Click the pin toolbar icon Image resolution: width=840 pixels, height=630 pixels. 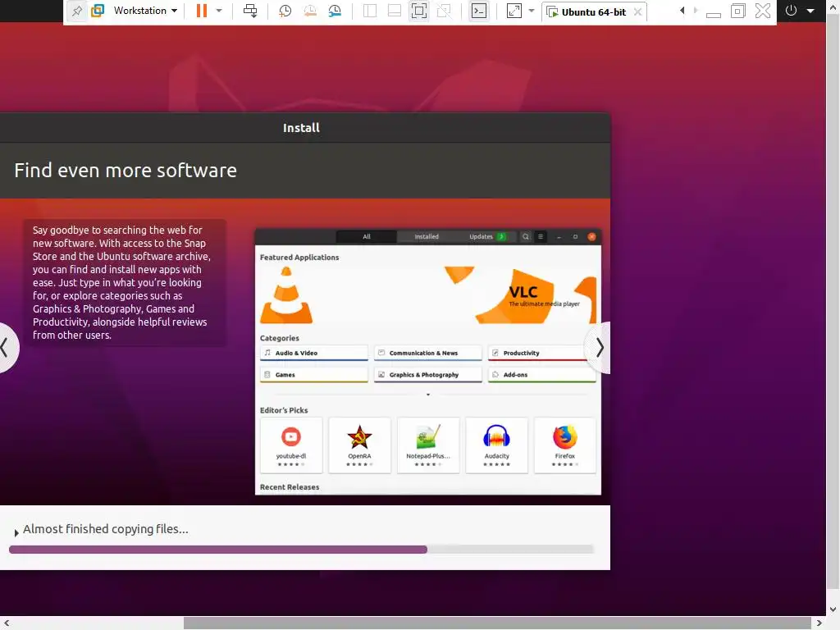77,11
